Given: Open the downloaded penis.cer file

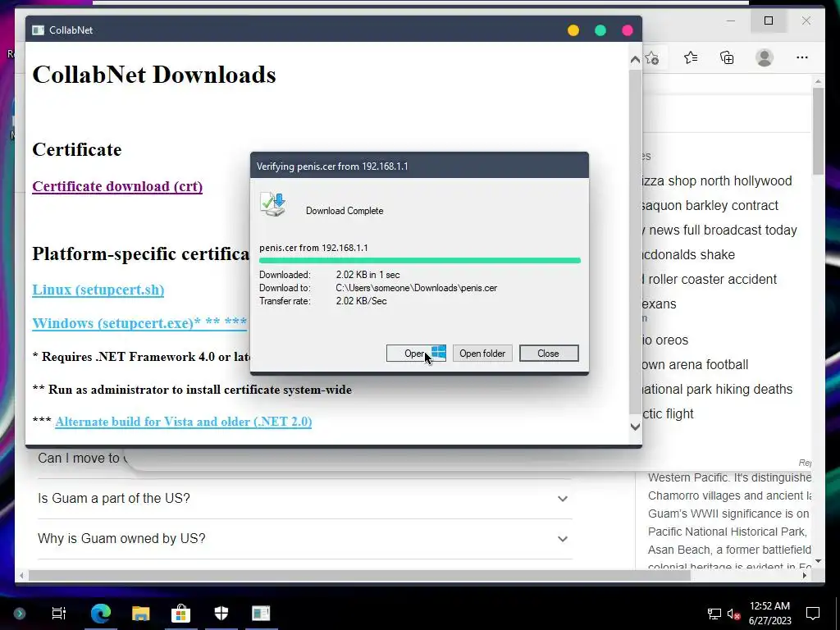Looking at the screenshot, I should tap(416, 354).
